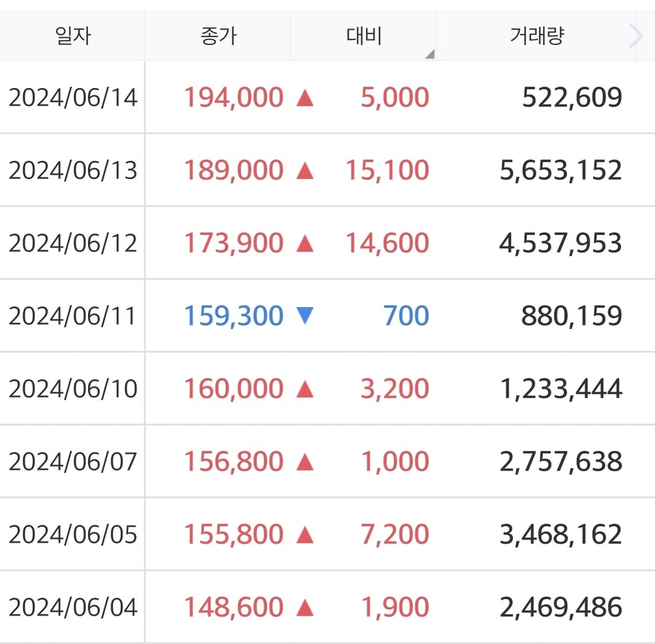Select the up-arrow icon beside 189,000
655x644 pixels.
pos(306,170)
